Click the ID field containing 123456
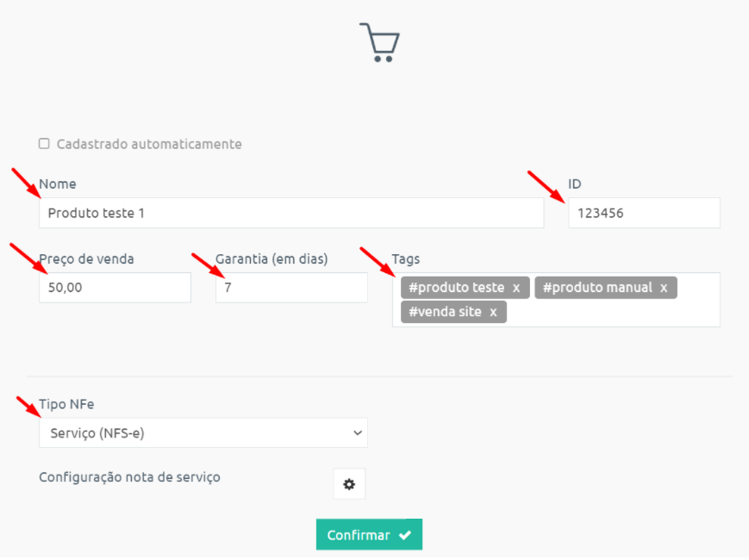Viewport: 749px width, 560px height. [x=644, y=213]
